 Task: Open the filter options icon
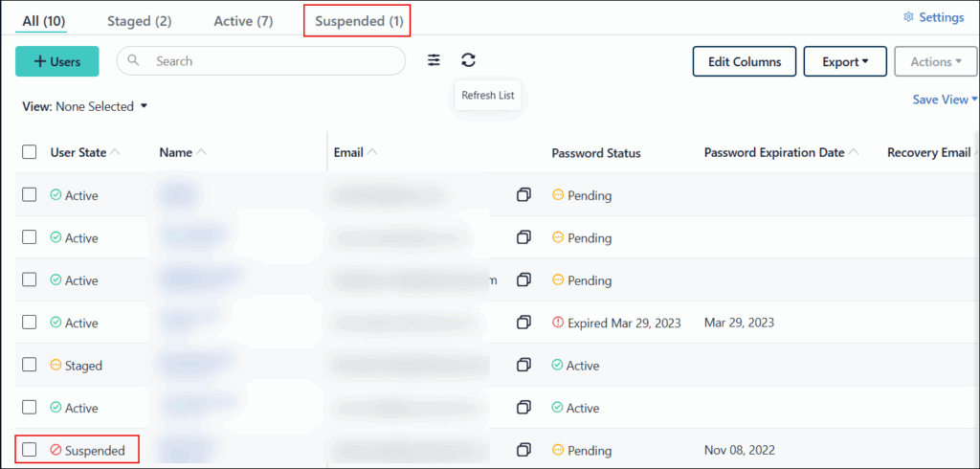click(434, 60)
